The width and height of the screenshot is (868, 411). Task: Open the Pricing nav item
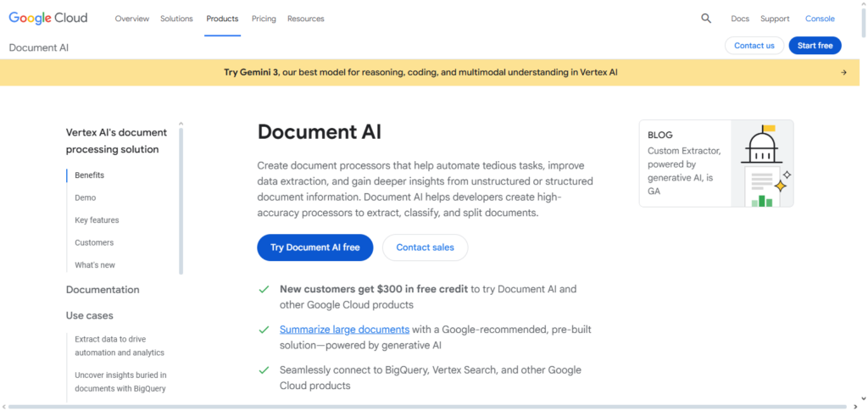[264, 19]
